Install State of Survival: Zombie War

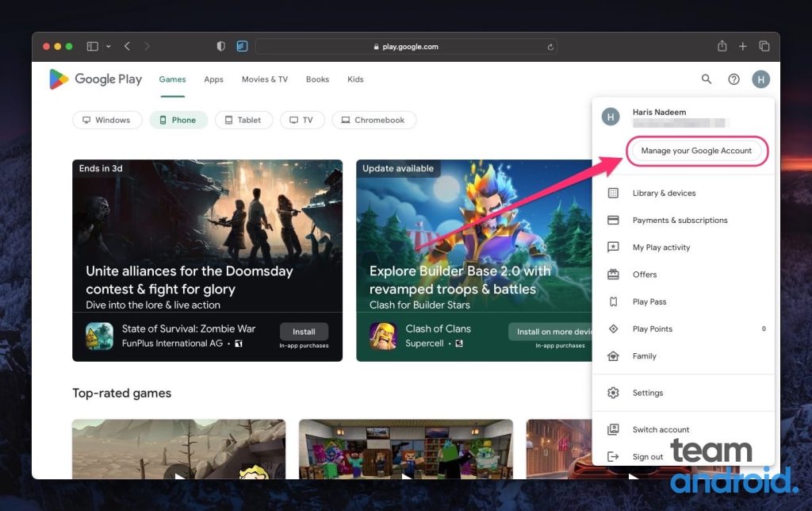click(x=304, y=332)
